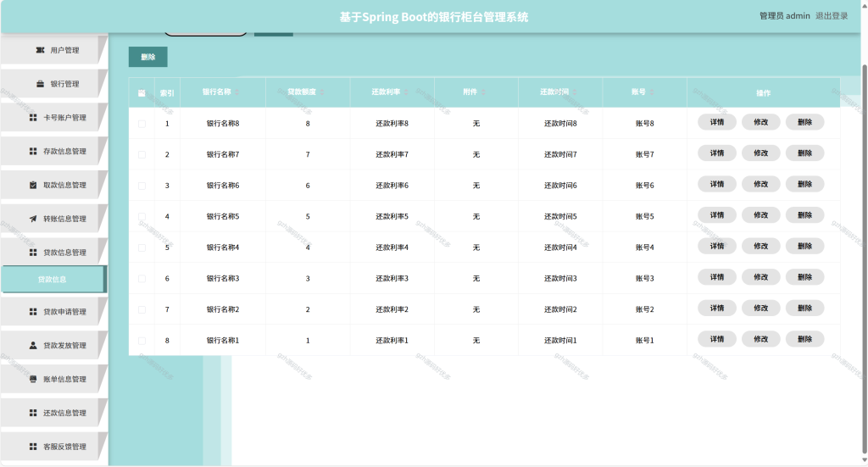
Task: Click the 贷款申请管理 grid icon
Action: 33,312
